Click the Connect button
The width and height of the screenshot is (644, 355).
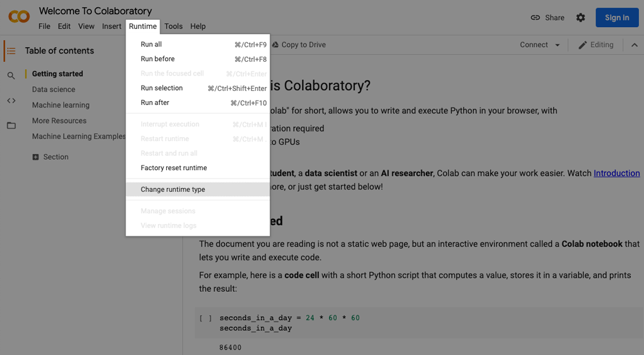coord(534,45)
